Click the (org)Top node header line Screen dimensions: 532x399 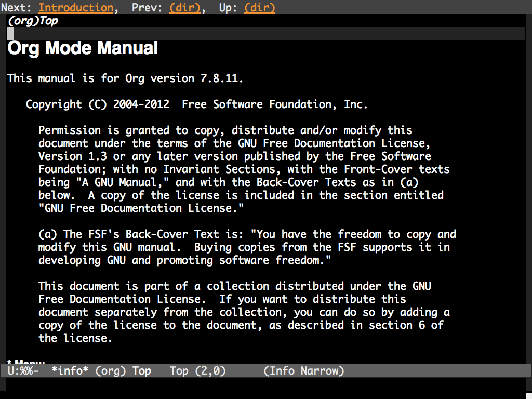click(33, 21)
